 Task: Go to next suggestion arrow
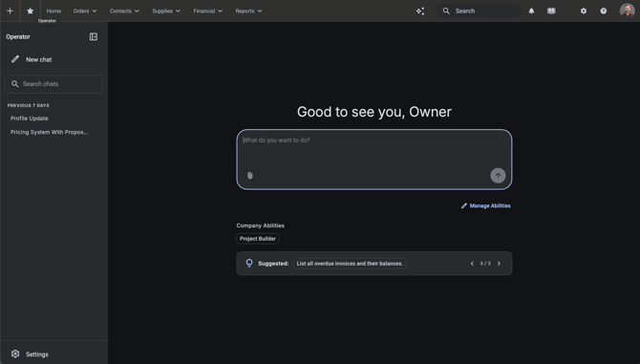click(499, 264)
